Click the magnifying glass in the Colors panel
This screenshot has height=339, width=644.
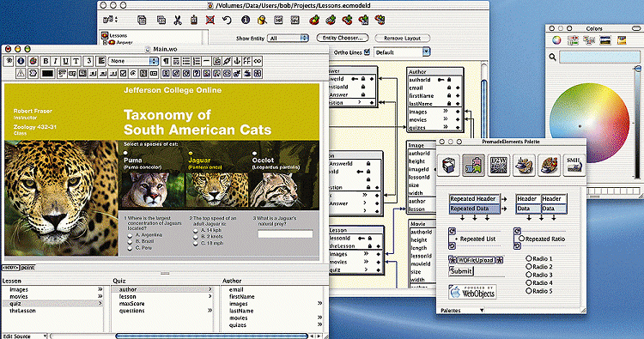pyautogui.click(x=552, y=57)
